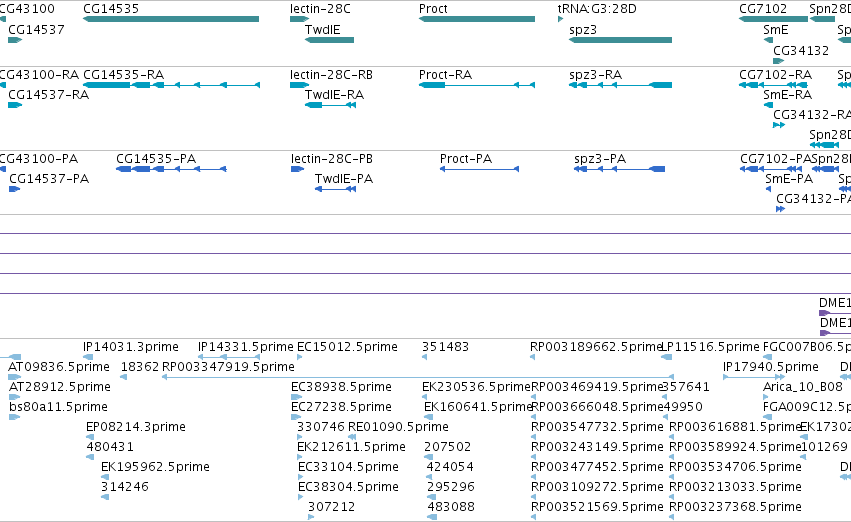Click the 351483 feature label
This screenshot has height=522, width=851.
(x=446, y=346)
